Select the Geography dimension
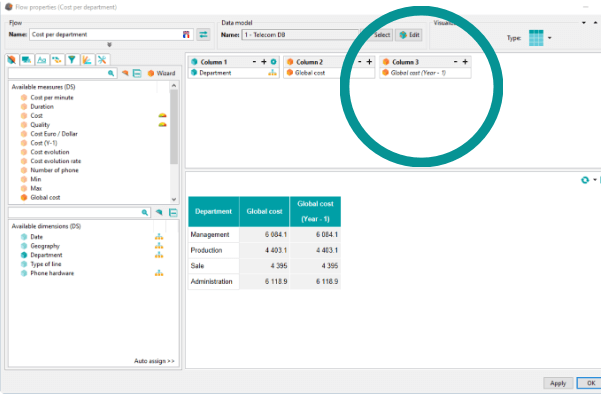The image size is (604, 395). 45,246
